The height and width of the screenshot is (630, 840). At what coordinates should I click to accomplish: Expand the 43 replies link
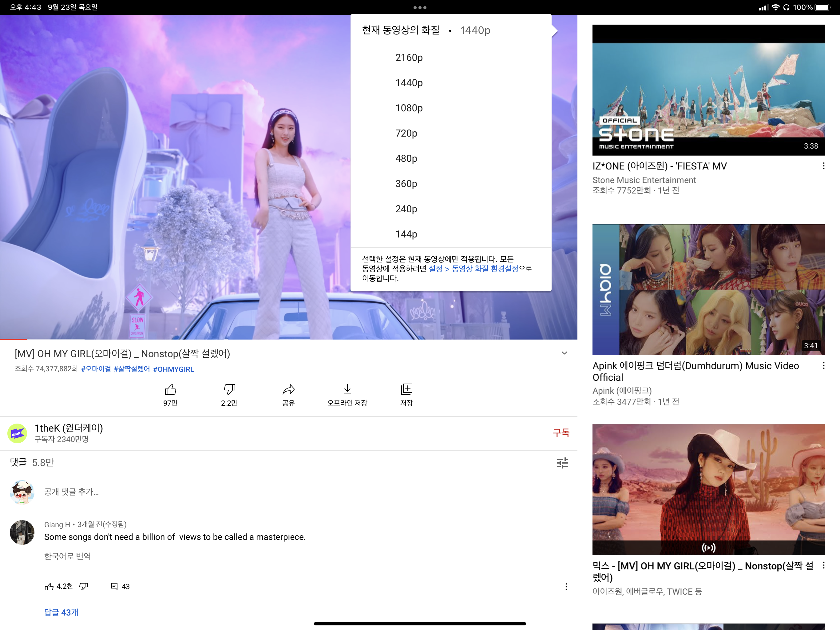point(61,612)
